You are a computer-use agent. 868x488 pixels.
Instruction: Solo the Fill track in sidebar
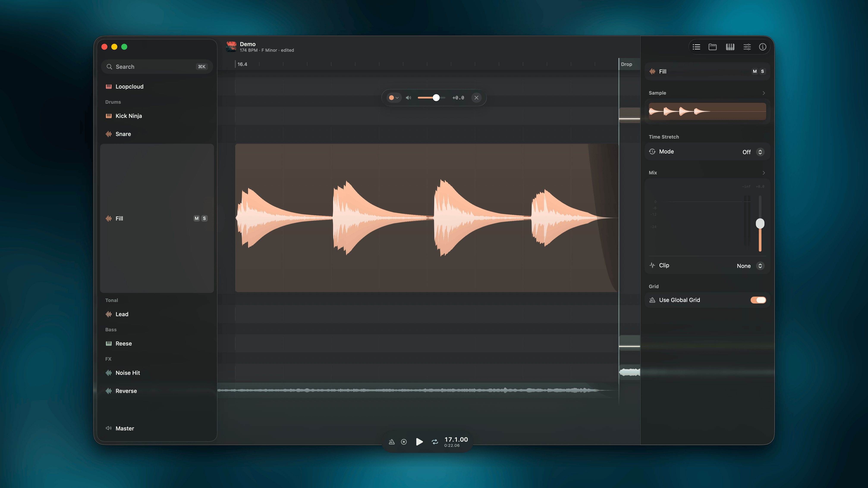204,219
